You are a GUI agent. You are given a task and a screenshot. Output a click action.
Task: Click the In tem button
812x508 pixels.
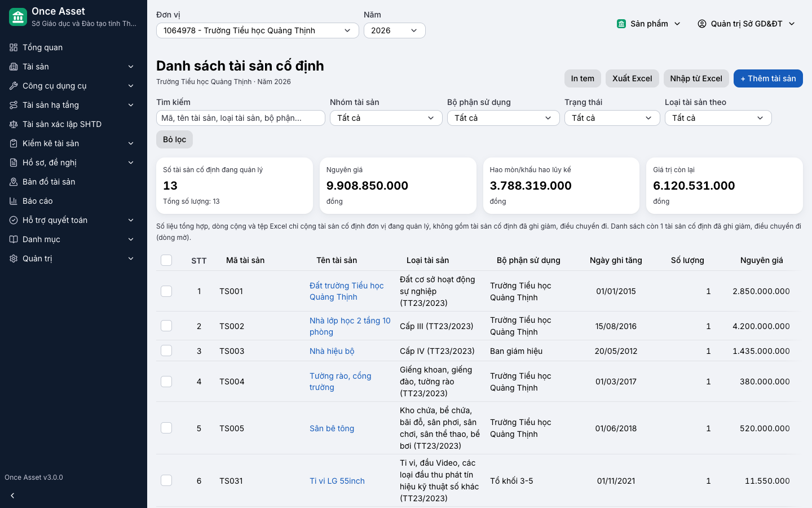tap(582, 78)
